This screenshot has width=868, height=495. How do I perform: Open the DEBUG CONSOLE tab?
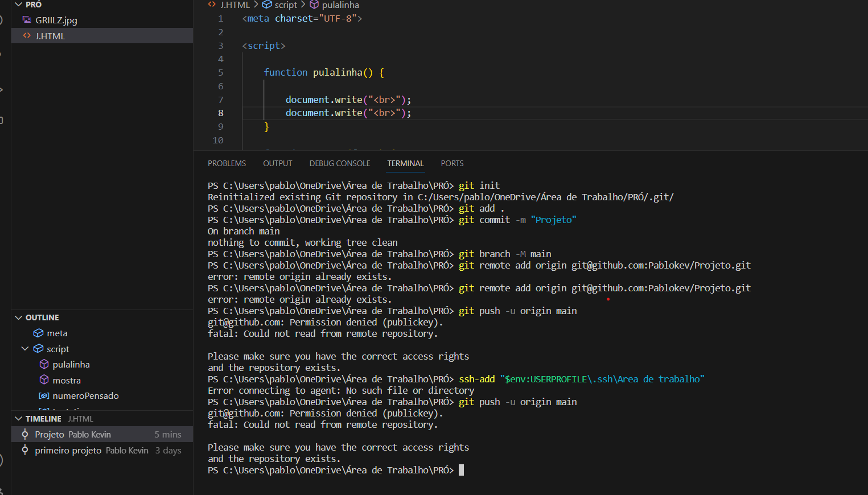[x=340, y=163]
